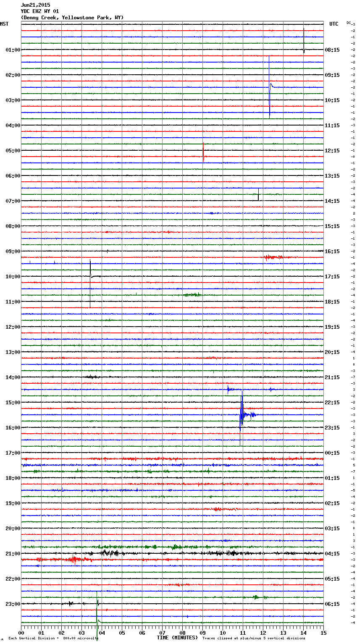Select the 21:00 MST time label
357x644 pixels.
(x=13, y=554)
